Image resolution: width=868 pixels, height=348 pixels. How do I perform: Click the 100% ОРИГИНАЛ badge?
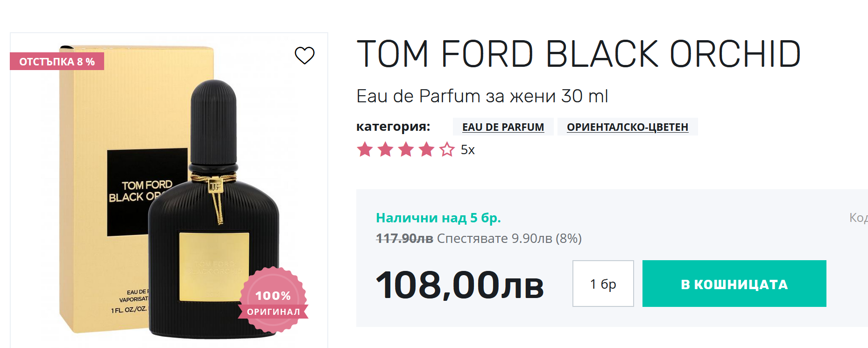(273, 300)
